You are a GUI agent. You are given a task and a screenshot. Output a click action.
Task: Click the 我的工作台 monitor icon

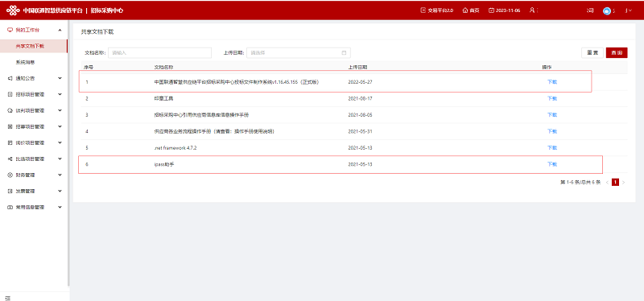(10, 30)
